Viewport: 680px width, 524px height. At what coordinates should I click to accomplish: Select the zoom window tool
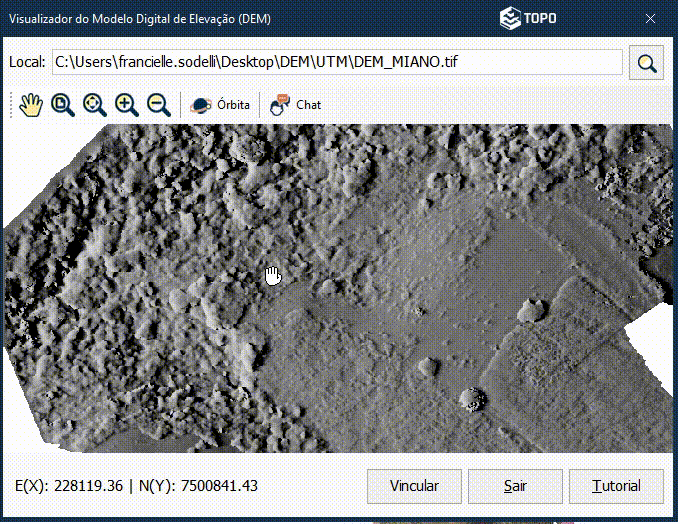tap(63, 104)
